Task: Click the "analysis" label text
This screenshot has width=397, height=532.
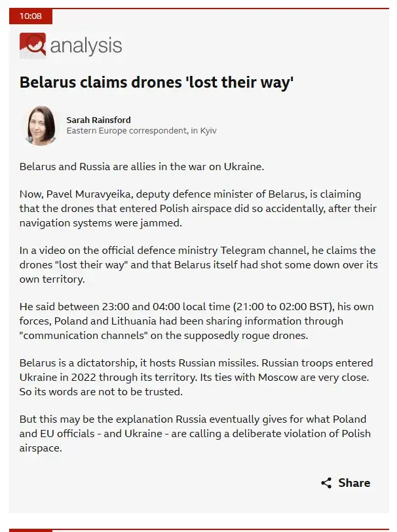Action: 86,46
